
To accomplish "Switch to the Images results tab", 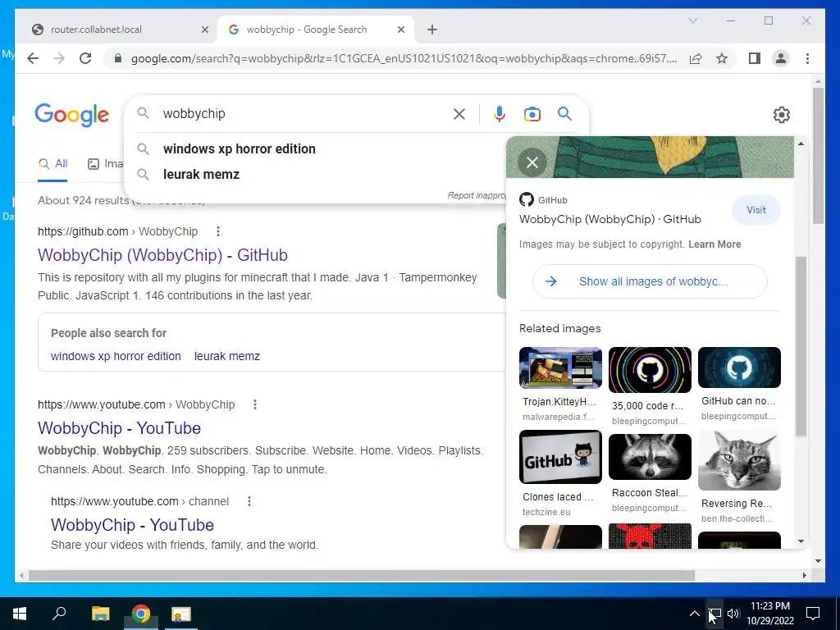I will (x=106, y=164).
